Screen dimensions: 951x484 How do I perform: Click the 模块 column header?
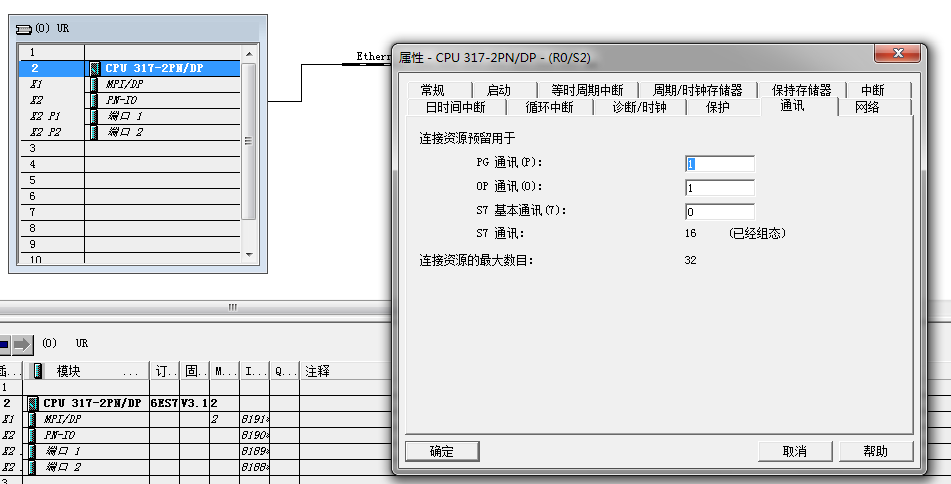pos(86,371)
